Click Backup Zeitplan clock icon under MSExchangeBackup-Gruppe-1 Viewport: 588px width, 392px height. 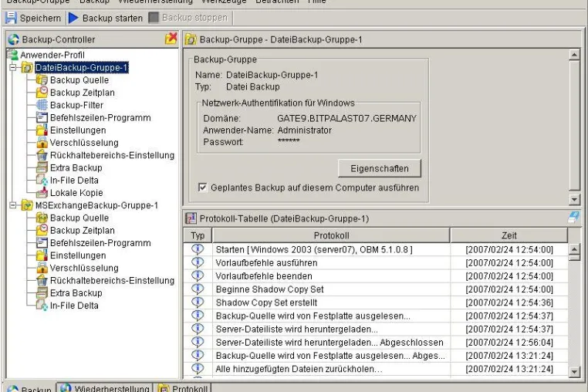(x=42, y=230)
